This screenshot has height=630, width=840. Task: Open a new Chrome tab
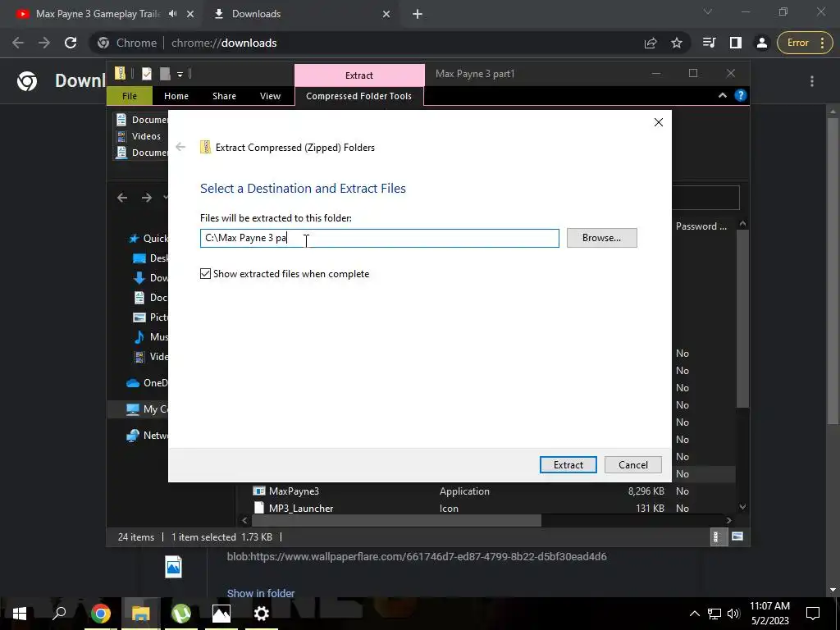pos(418,15)
